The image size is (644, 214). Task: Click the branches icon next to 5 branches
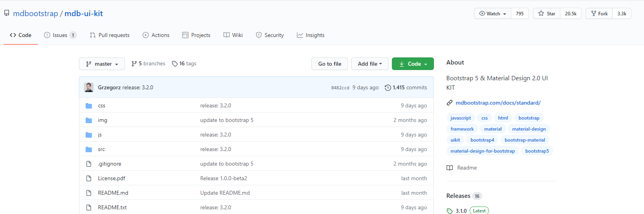[134, 64]
